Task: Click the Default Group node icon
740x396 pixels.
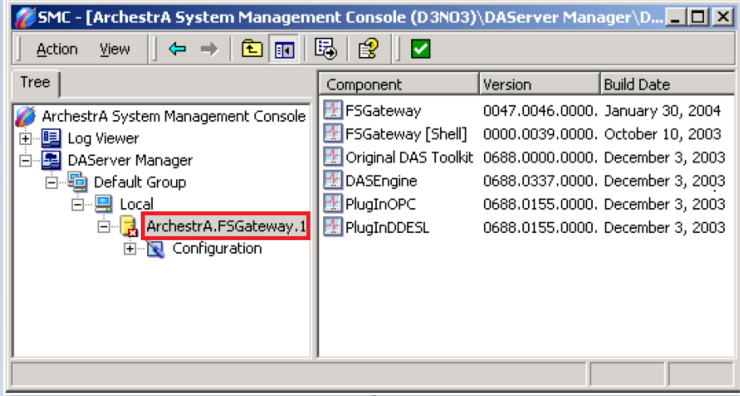Action: pyautogui.click(x=77, y=182)
